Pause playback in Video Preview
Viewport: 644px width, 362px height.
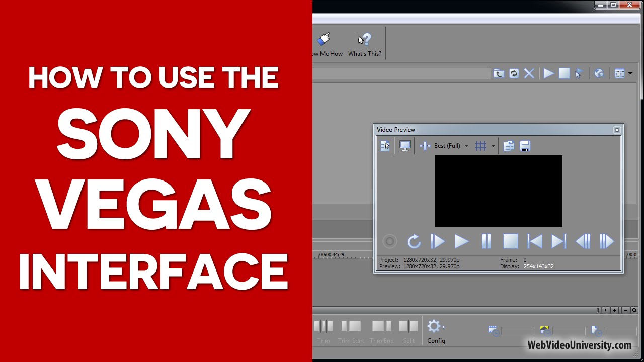point(486,242)
